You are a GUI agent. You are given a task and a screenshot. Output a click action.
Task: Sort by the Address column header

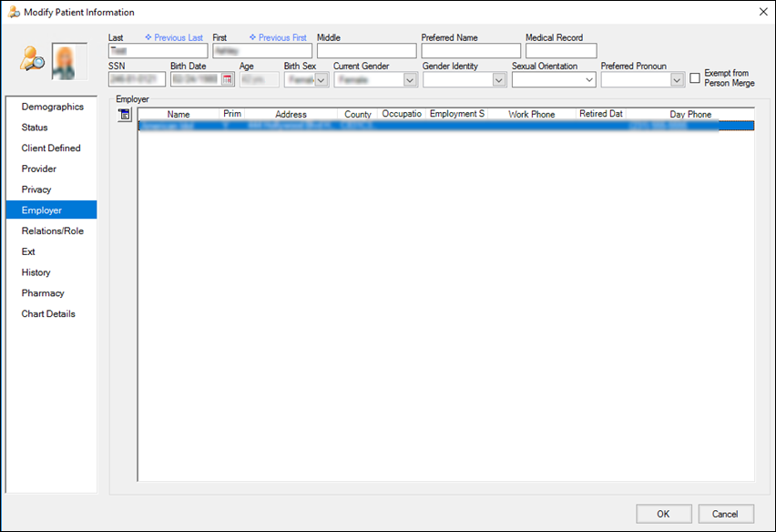tap(291, 114)
